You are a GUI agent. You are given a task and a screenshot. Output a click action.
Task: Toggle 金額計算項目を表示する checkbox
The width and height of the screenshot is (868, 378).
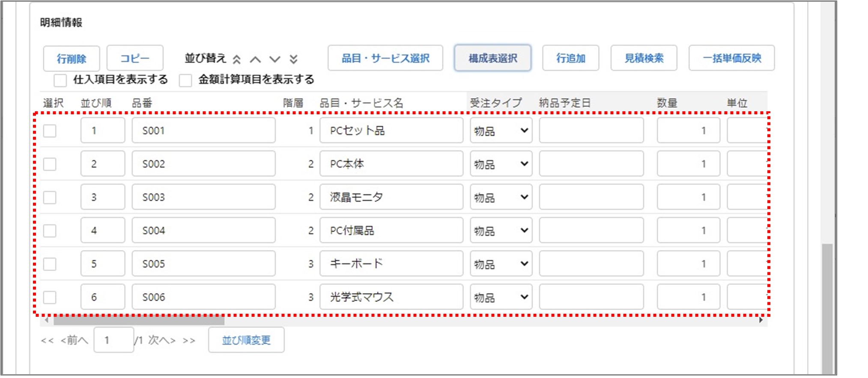(185, 80)
